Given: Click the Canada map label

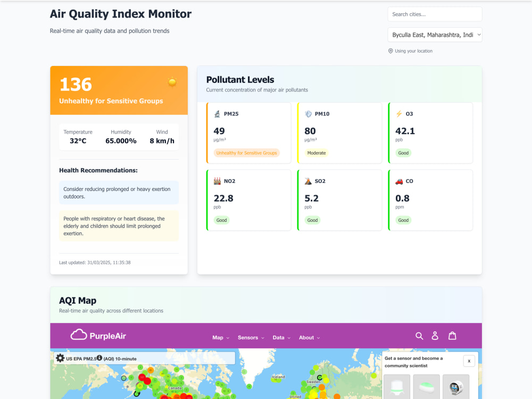Looking at the screenshot, I should [x=174, y=388].
